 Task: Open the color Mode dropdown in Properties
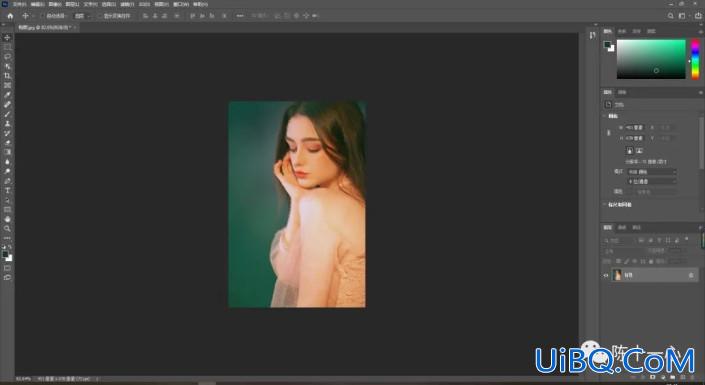(x=652, y=172)
